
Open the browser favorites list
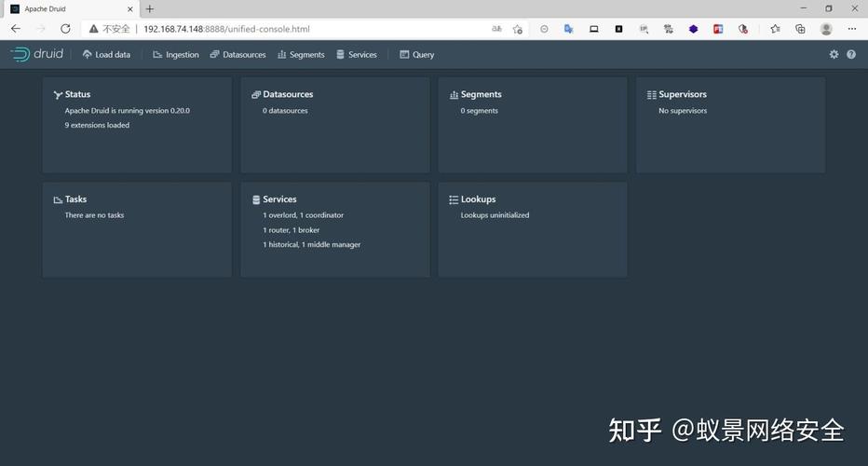coord(775,29)
